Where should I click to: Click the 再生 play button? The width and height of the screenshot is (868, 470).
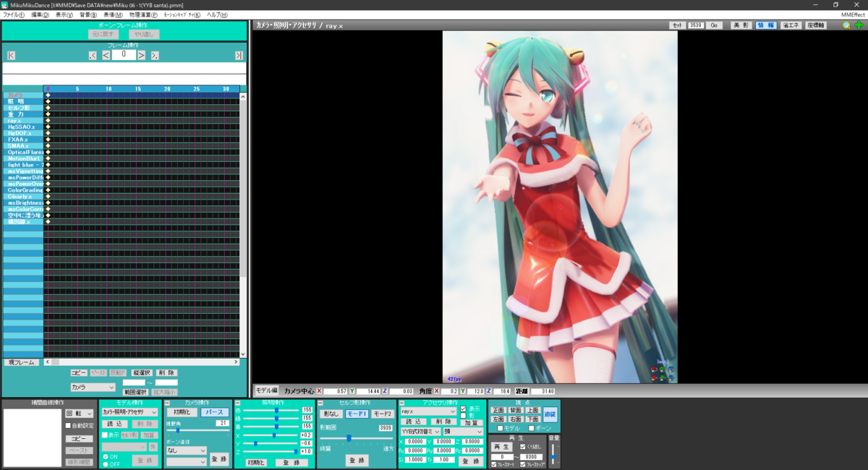click(x=501, y=447)
